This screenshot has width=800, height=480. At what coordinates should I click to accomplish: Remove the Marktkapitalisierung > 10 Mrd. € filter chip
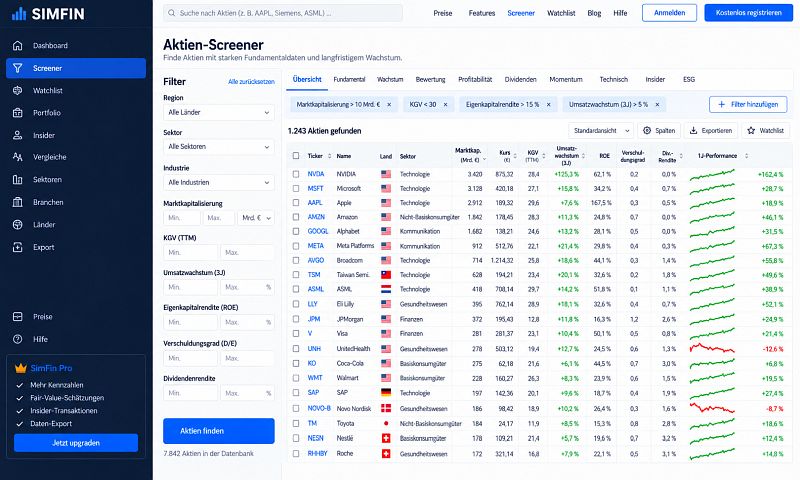tap(389, 105)
